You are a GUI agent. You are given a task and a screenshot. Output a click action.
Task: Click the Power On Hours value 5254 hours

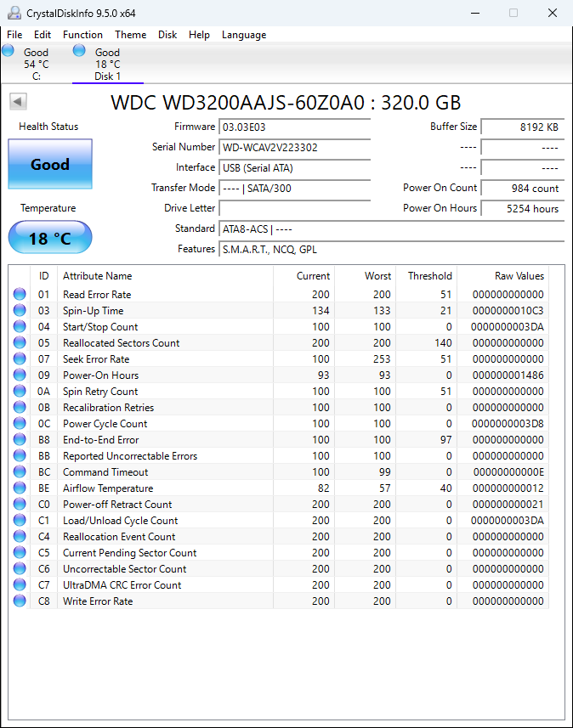pos(522,209)
